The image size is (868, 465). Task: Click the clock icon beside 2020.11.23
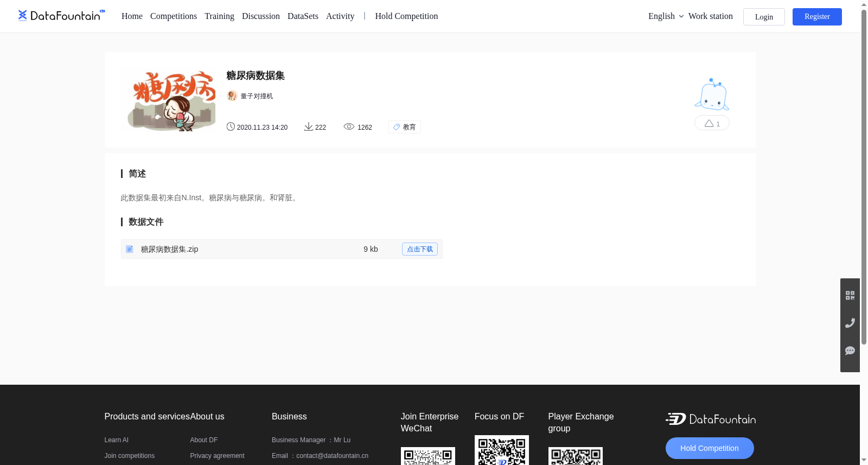(231, 126)
